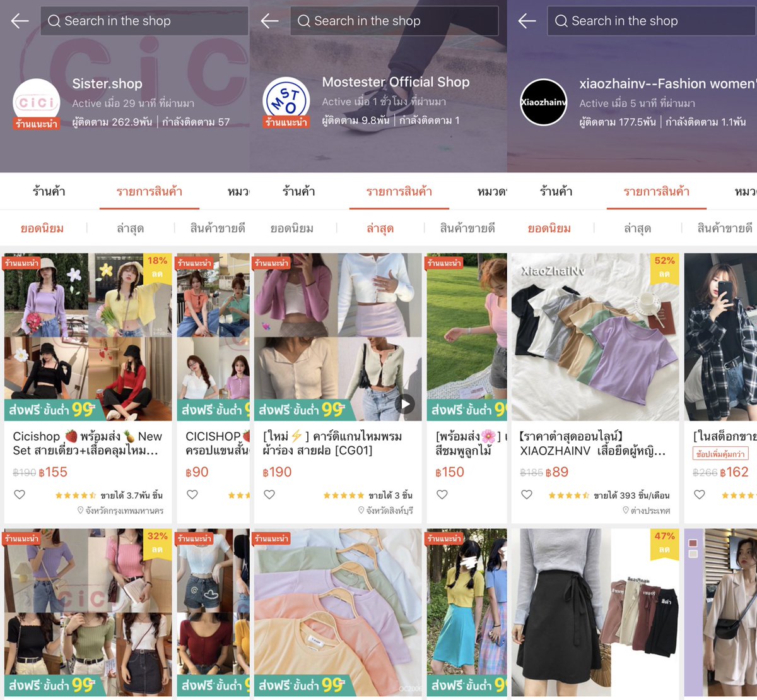The image size is (757, 700).
Task: Sort Sister.shop by สินค้าขายดี
Action: point(218,228)
